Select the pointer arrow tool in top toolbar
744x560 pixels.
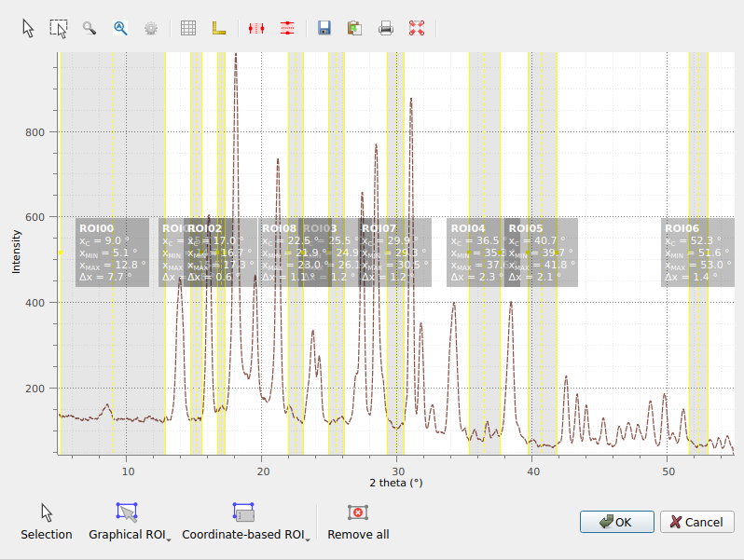(29, 28)
